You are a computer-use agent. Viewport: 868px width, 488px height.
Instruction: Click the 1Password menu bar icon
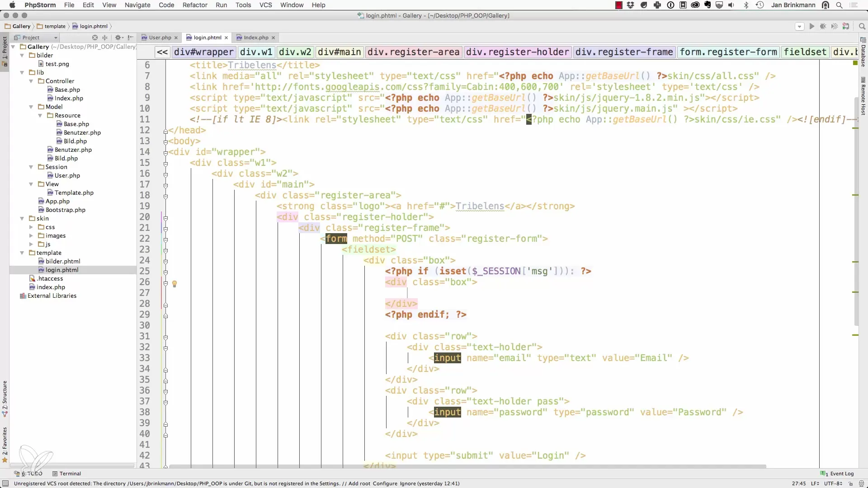(x=671, y=5)
